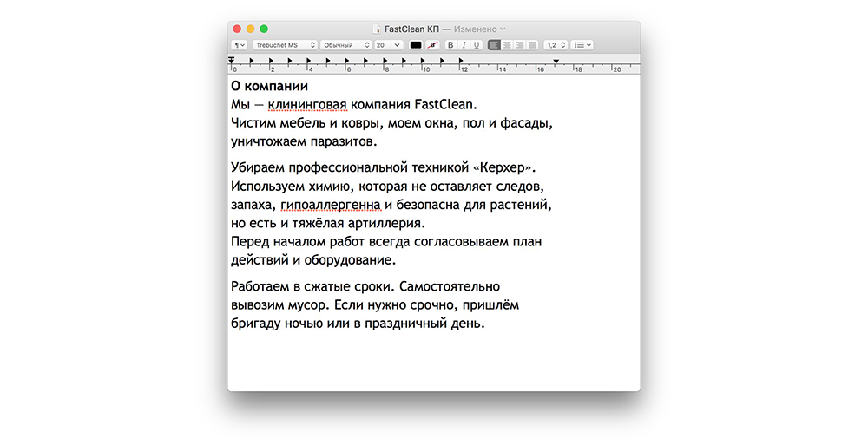The image size is (868, 445).
Task: Align text to the right
Action: click(x=520, y=45)
